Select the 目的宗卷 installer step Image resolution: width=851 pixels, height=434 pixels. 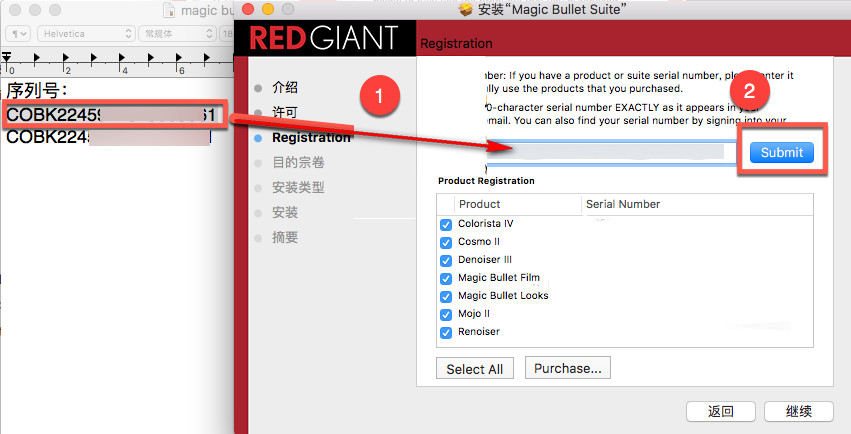[299, 162]
